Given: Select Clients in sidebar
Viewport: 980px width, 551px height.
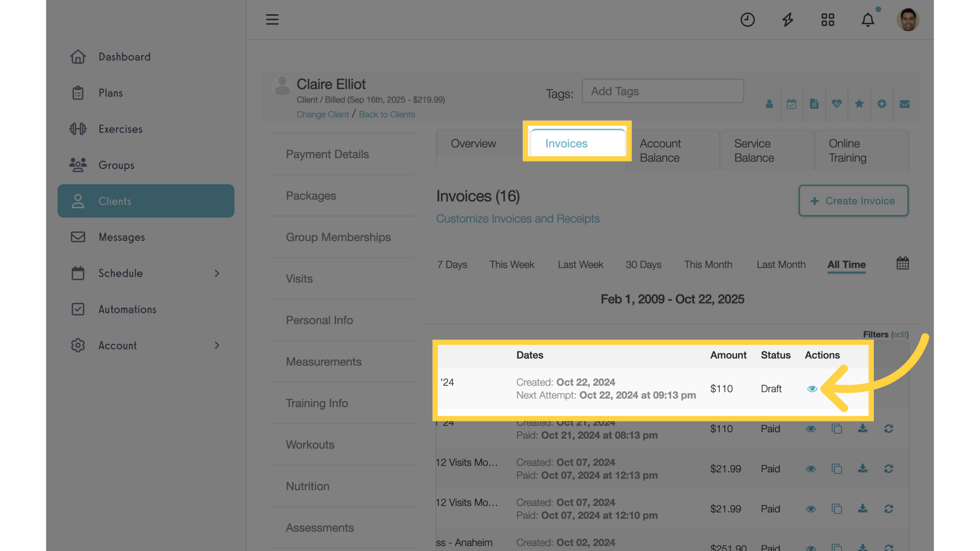Looking at the screenshot, I should tap(146, 201).
